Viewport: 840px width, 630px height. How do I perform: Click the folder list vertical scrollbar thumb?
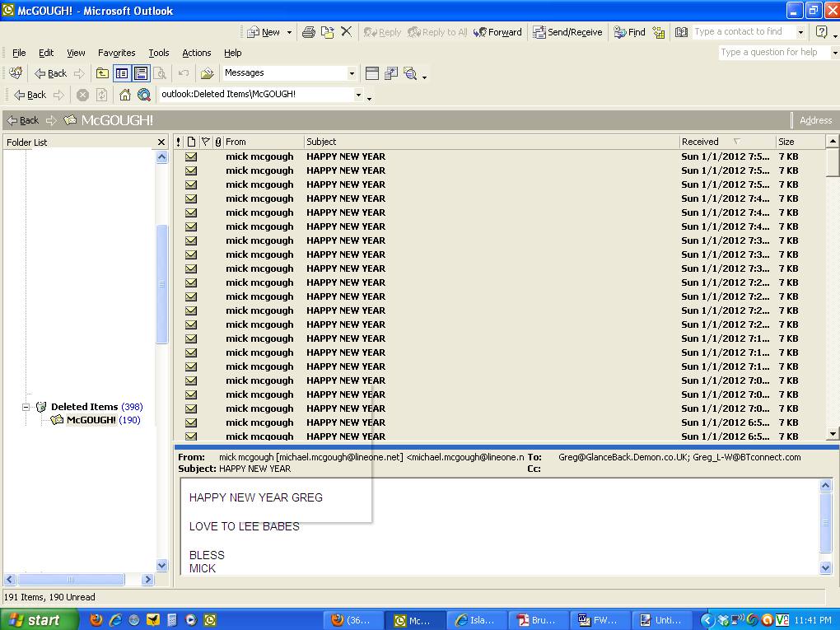pos(161,284)
